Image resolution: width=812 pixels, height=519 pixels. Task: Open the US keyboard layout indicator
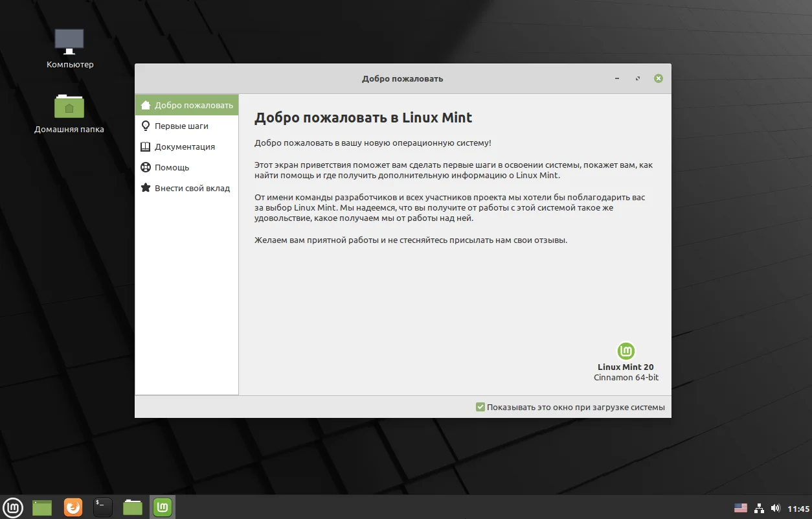point(740,508)
